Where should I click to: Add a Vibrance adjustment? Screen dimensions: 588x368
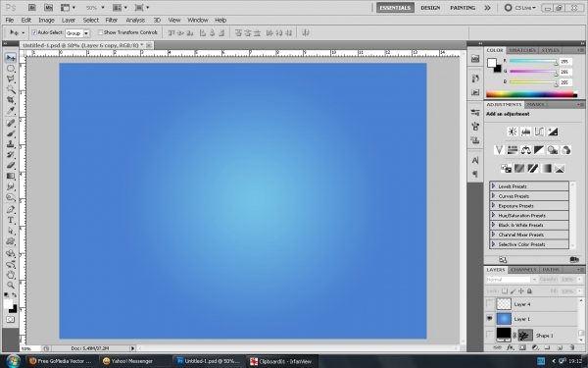[499, 150]
